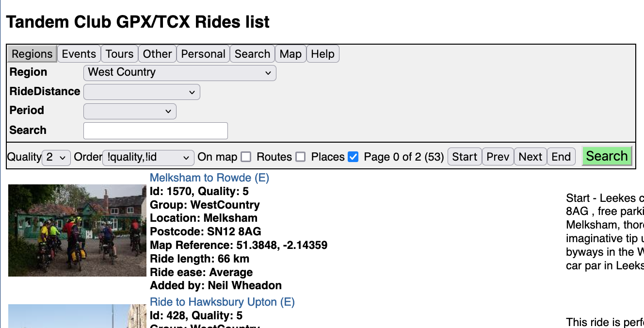
Task: Change the Order dropdown selection
Action: [x=148, y=157]
